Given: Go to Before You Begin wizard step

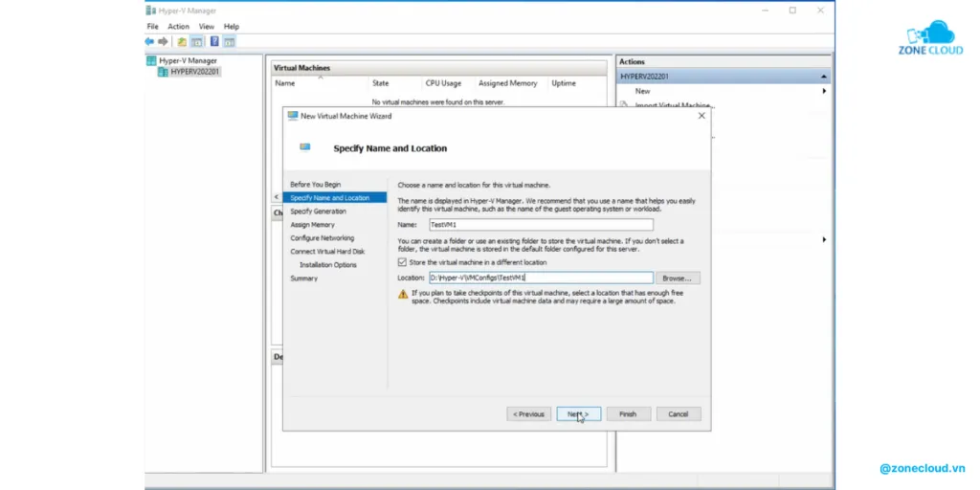Looking at the screenshot, I should (316, 185).
